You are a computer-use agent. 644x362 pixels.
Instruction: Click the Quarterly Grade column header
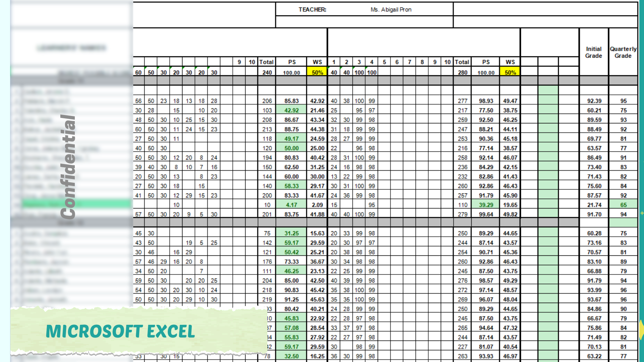[623, 52]
